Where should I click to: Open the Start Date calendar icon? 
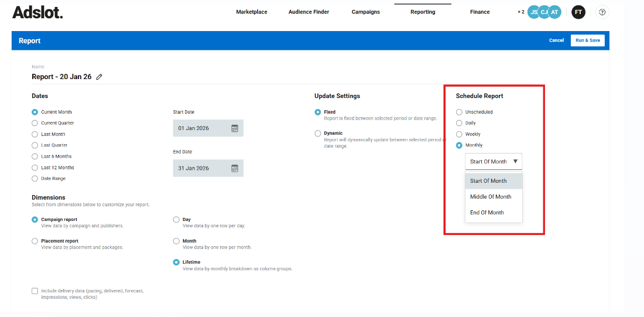tap(235, 128)
